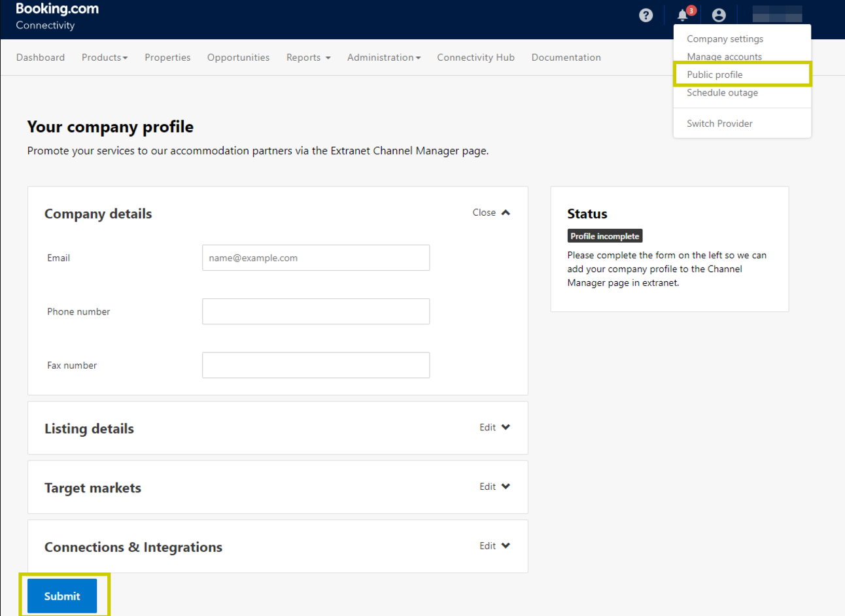Click into the Email input field
This screenshot has width=845, height=616.
[316, 258]
